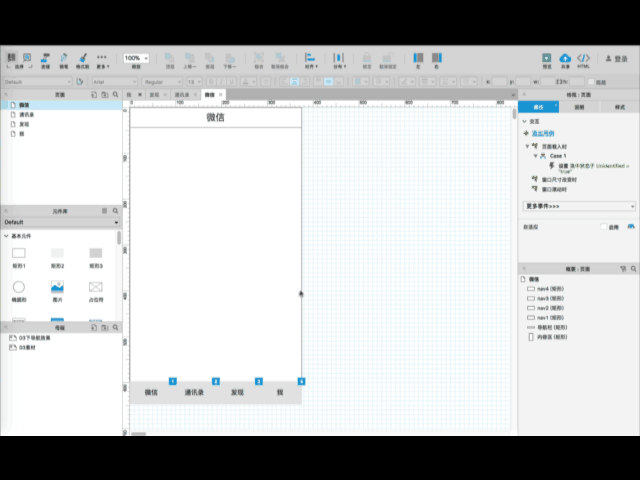This screenshot has height=480, width=640.
Task: Click the x position input field
Action: pyautogui.click(x=499, y=82)
